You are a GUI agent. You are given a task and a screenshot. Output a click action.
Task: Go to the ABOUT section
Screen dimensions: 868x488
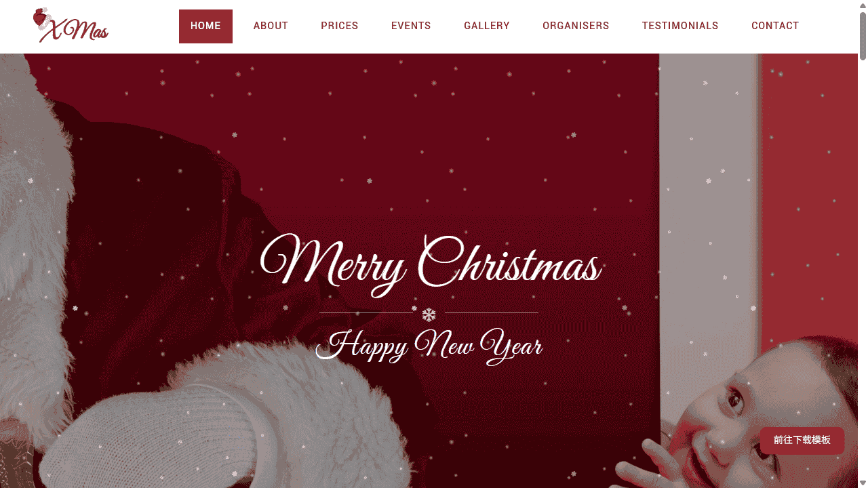pos(271,26)
